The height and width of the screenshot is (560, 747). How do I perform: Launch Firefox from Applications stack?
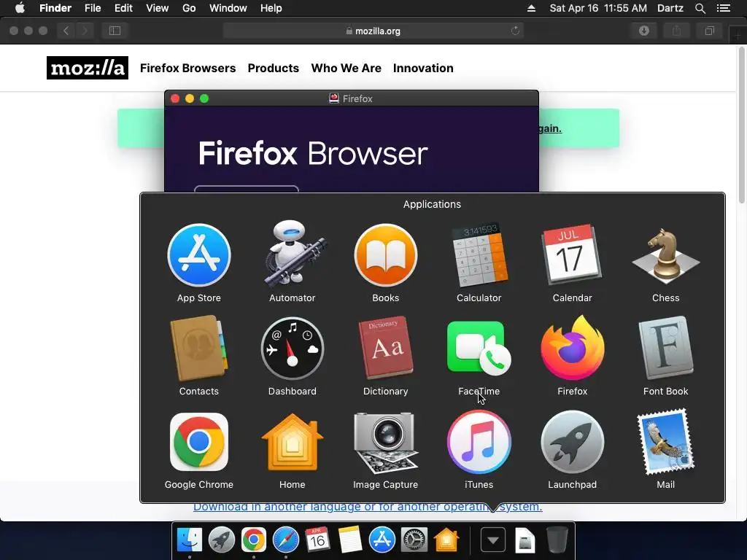[x=572, y=348]
